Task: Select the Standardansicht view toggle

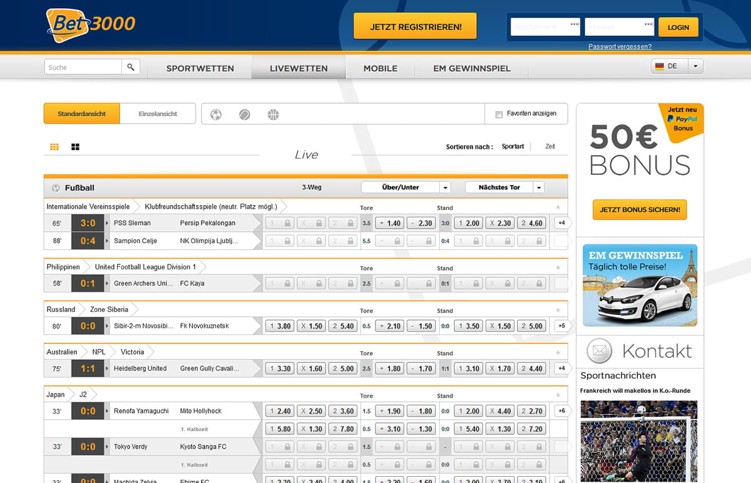Action: (81, 114)
